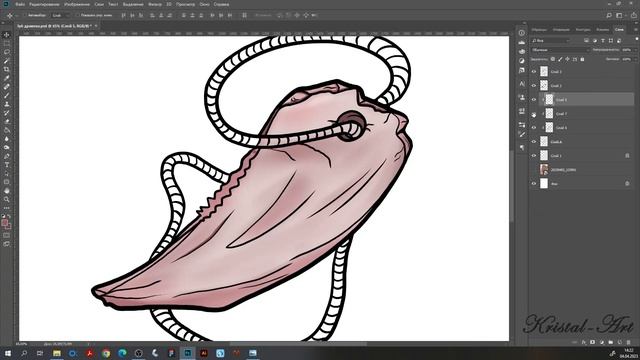Screen dimensions: 640x360
Task: Select the Dodge tool
Action: tap(7, 148)
